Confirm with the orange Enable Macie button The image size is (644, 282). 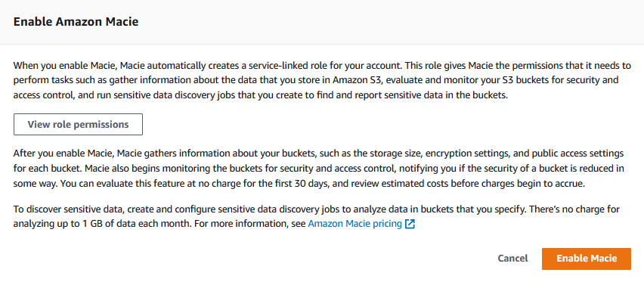coord(586,259)
